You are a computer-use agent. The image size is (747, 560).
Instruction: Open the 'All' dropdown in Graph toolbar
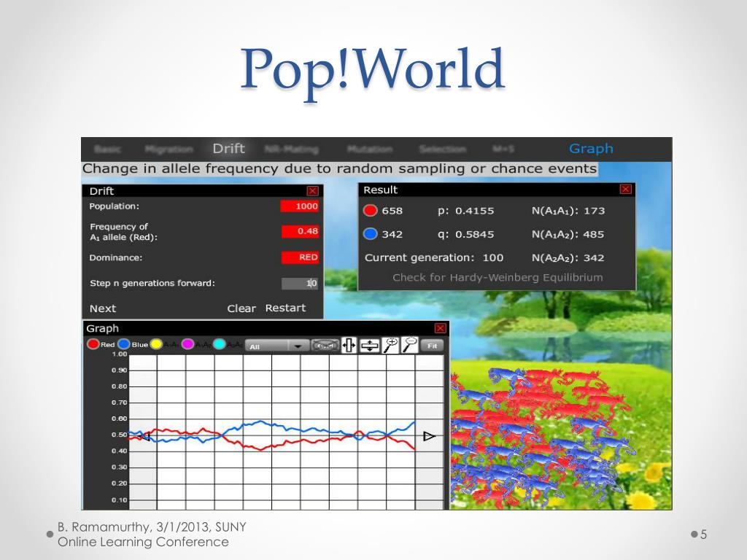[276, 346]
